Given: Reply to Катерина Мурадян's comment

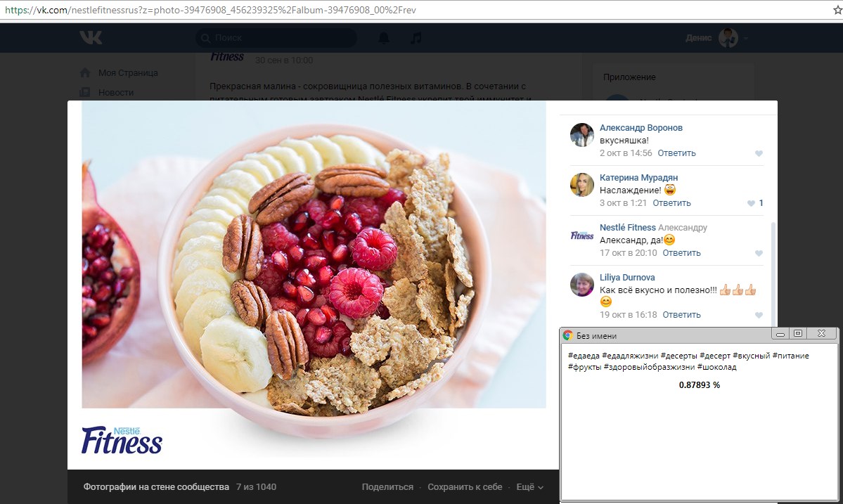Looking at the screenshot, I should pyautogui.click(x=671, y=203).
